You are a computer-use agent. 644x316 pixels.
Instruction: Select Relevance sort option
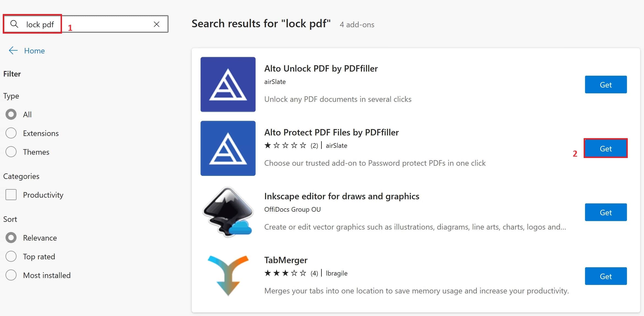pos(11,238)
